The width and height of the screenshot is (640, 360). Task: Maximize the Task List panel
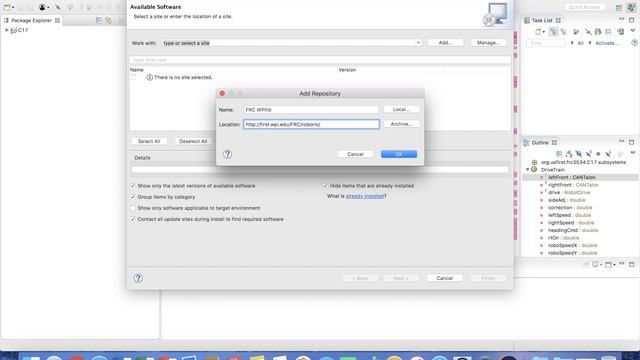(x=632, y=20)
